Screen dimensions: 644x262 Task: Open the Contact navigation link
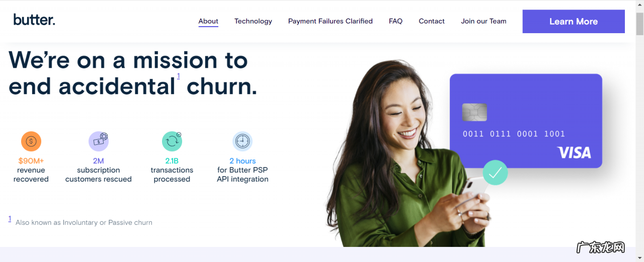[432, 21]
